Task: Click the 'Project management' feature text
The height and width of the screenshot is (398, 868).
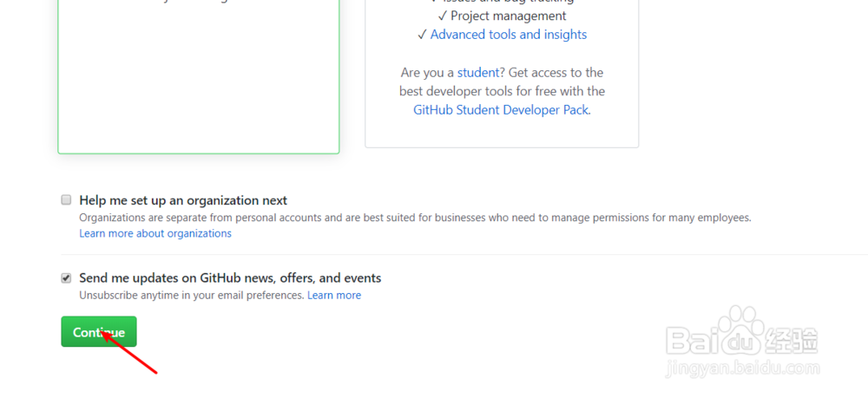Action: [509, 16]
